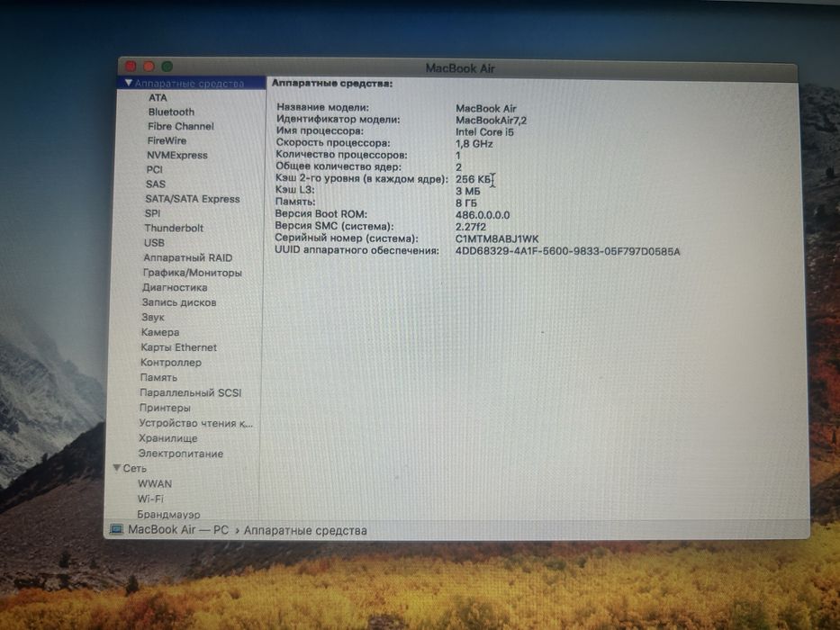Open the Fibre Channel entry
This screenshot has width=840, height=630.
pyautogui.click(x=181, y=126)
